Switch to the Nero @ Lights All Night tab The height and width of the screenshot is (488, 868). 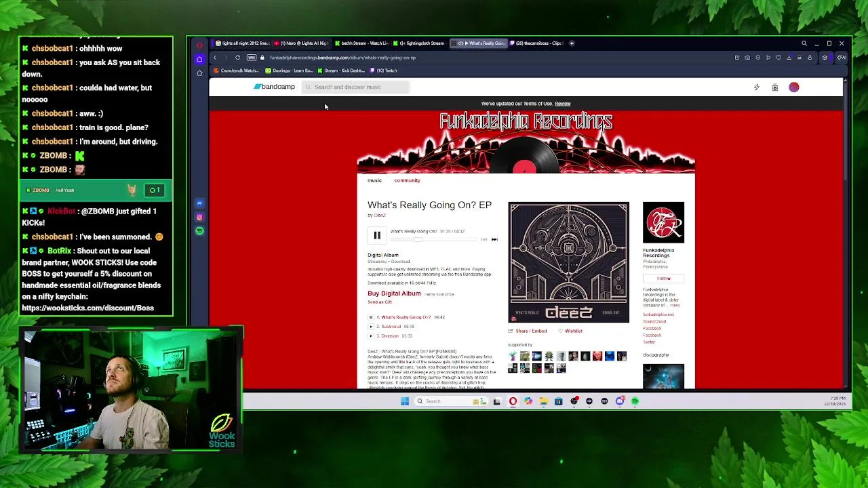coord(302,43)
